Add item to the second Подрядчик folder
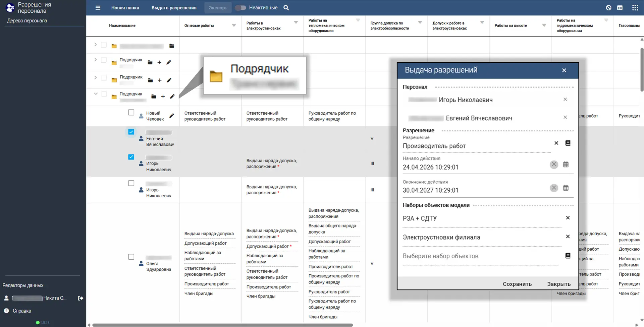The width and height of the screenshot is (644, 327). 160,80
